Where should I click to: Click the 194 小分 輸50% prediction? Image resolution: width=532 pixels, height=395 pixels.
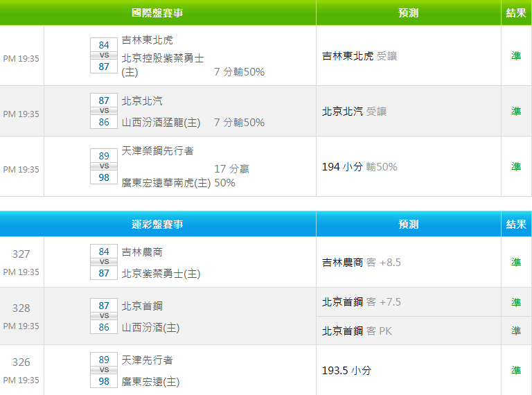click(x=360, y=166)
